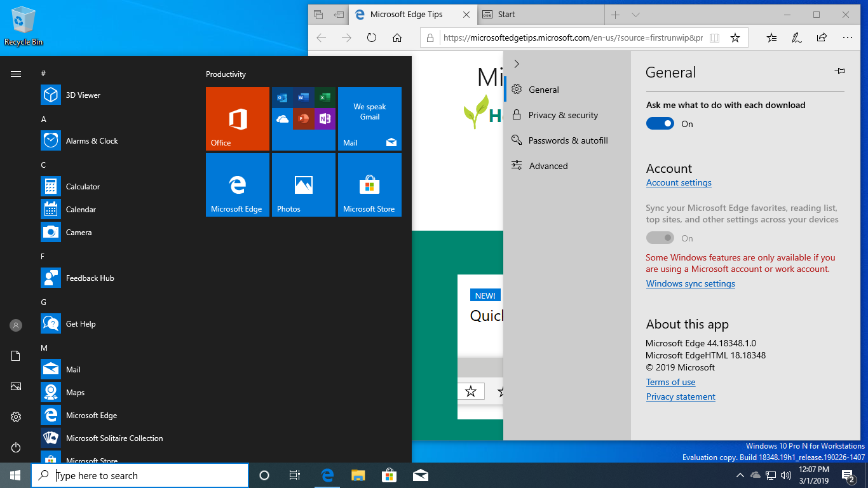Expand the Start menu hamburger
Image resolution: width=868 pixels, height=488 pixels.
pyautogui.click(x=16, y=74)
